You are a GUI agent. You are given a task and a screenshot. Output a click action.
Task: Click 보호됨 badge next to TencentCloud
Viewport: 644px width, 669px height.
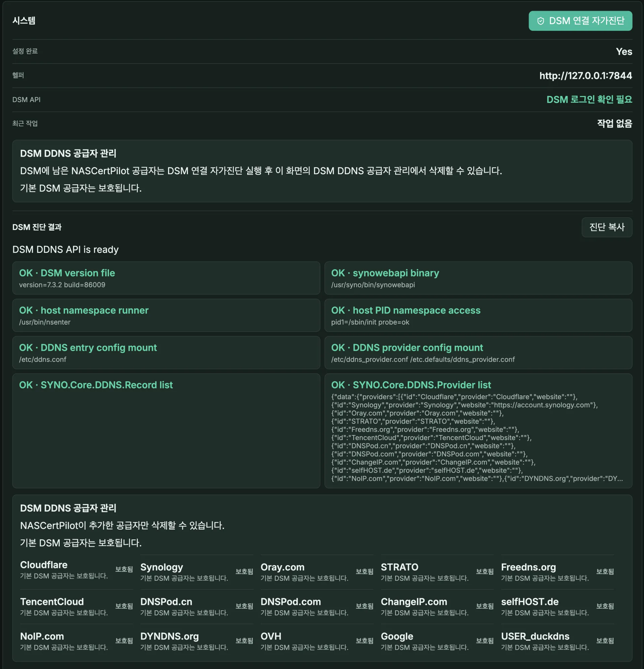pos(124,607)
